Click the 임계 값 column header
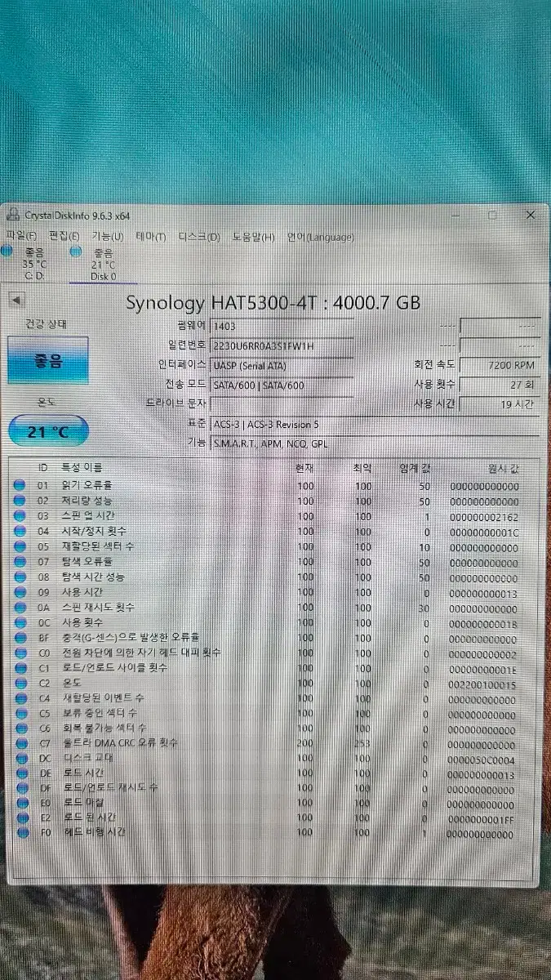The image size is (551, 980). click(414, 468)
